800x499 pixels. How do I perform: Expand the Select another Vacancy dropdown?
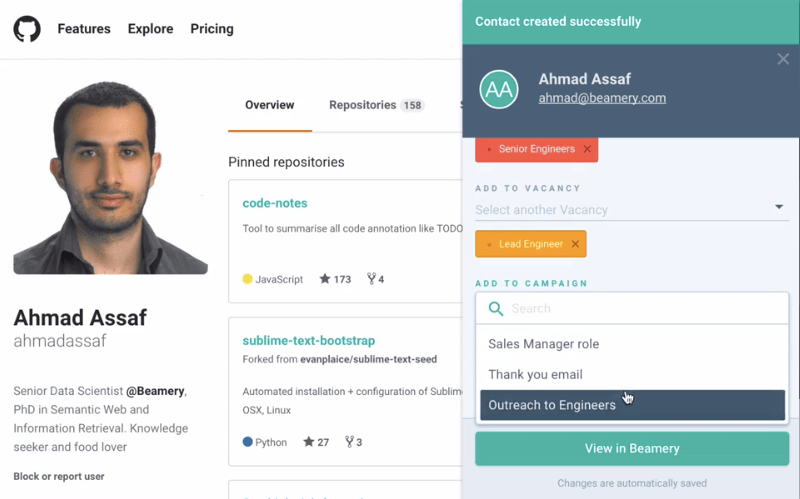pos(779,208)
